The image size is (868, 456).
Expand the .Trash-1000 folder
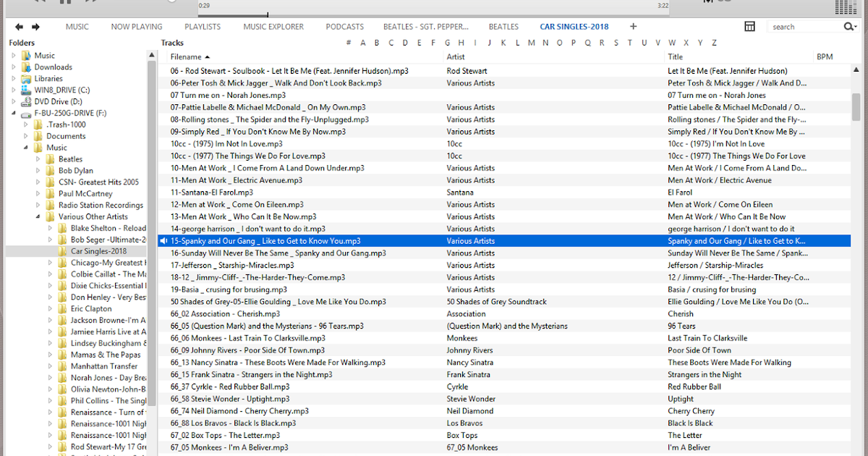pyautogui.click(x=26, y=124)
